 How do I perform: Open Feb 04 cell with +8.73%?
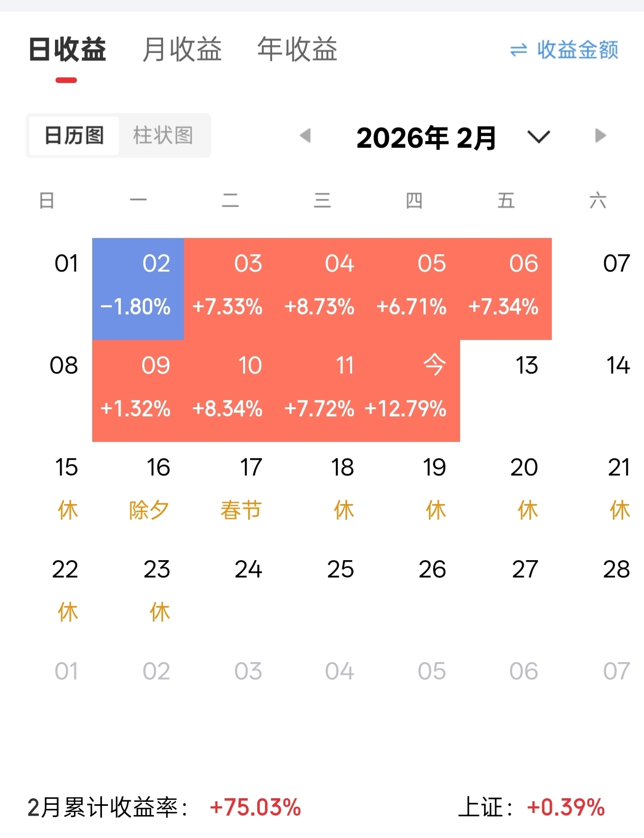coord(322,289)
